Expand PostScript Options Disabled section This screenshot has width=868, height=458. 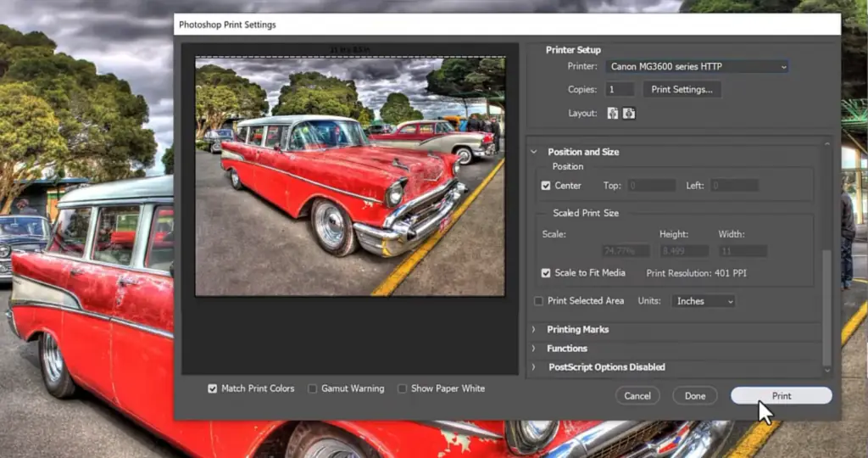click(534, 367)
